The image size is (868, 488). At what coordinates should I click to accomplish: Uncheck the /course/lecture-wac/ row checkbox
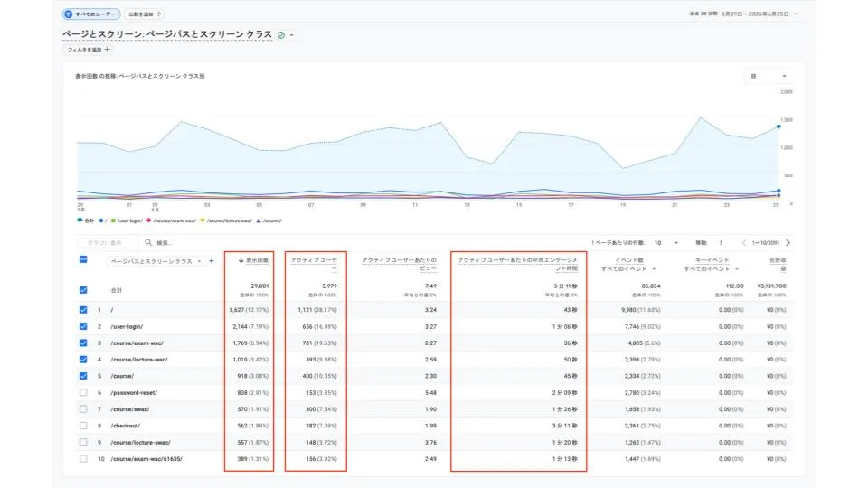tap(83, 360)
